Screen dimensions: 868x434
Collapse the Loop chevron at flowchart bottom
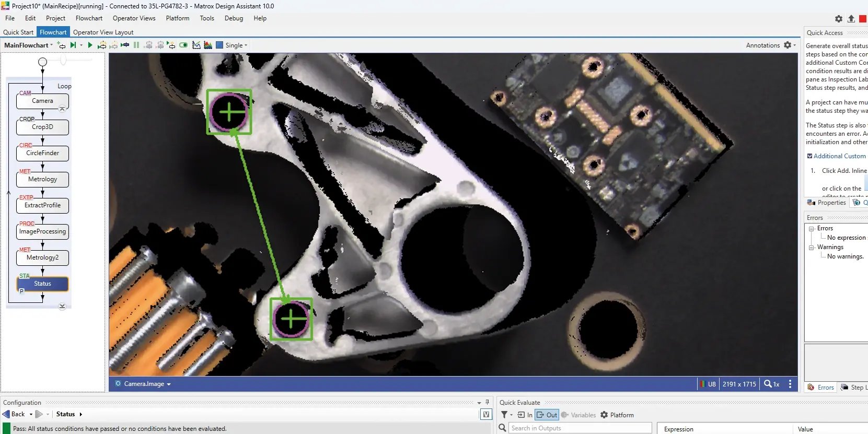[x=62, y=306]
